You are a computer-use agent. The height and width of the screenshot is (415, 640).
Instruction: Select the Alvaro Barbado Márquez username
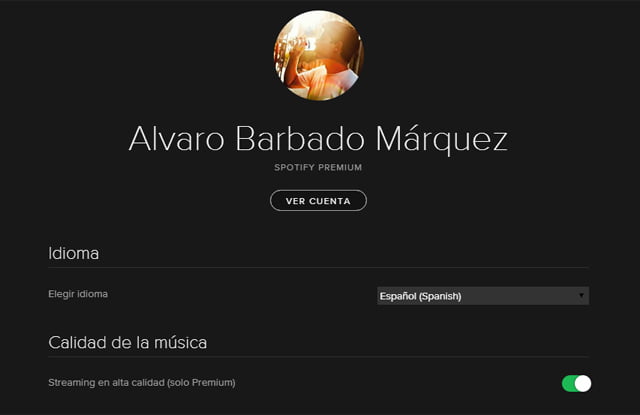pos(318,139)
